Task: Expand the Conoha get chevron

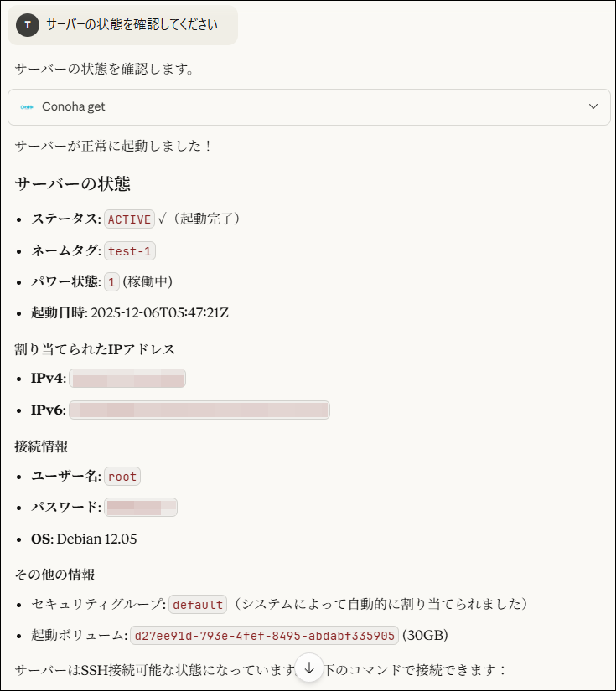Action: (593, 106)
